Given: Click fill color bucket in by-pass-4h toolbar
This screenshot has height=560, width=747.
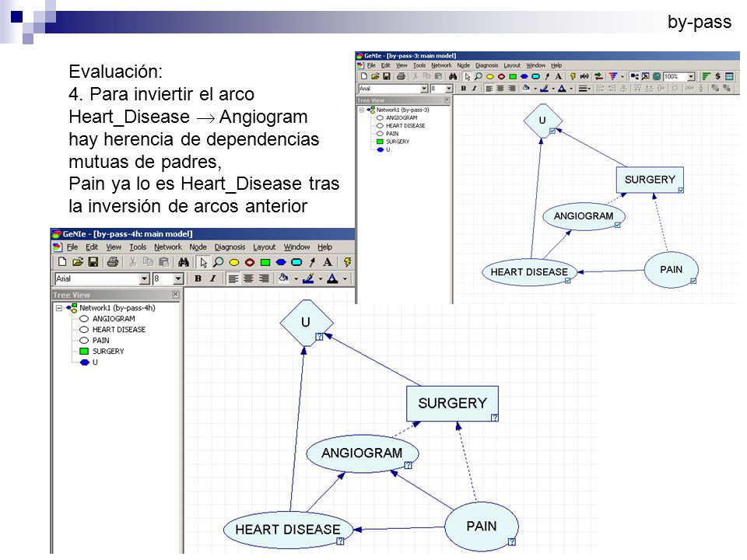Looking at the screenshot, I should 284,278.
